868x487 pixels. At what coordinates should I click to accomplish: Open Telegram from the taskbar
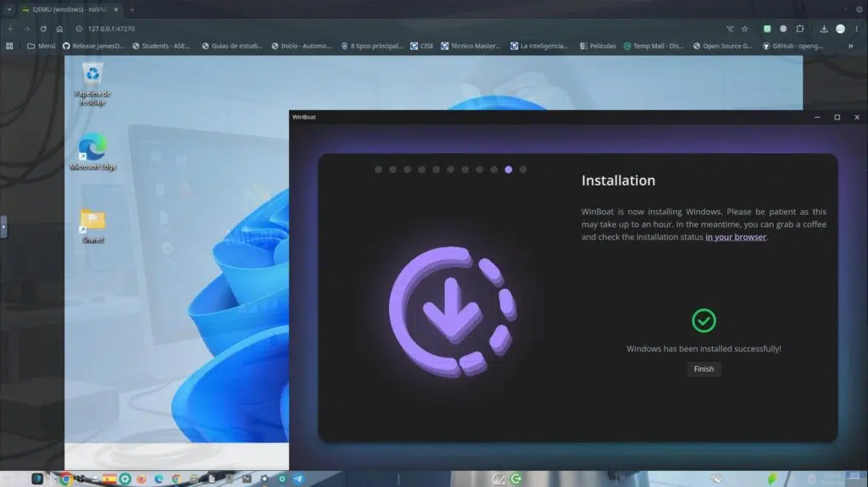(298, 479)
